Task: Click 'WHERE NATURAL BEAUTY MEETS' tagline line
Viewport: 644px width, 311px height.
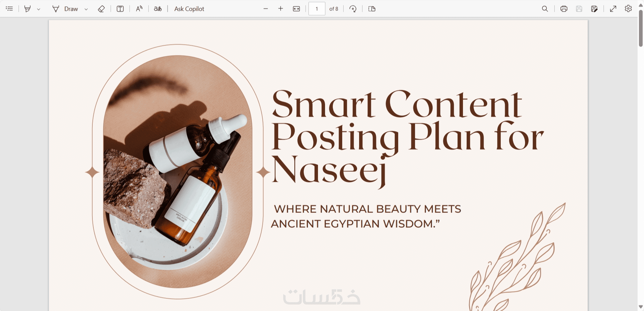Action: tap(368, 209)
